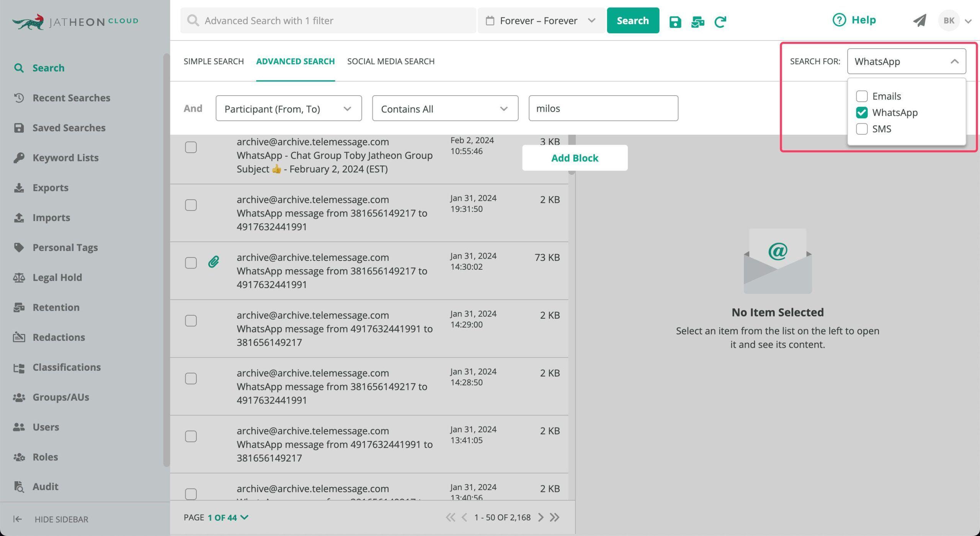Click the results list vertical scrollbar

click(572, 155)
